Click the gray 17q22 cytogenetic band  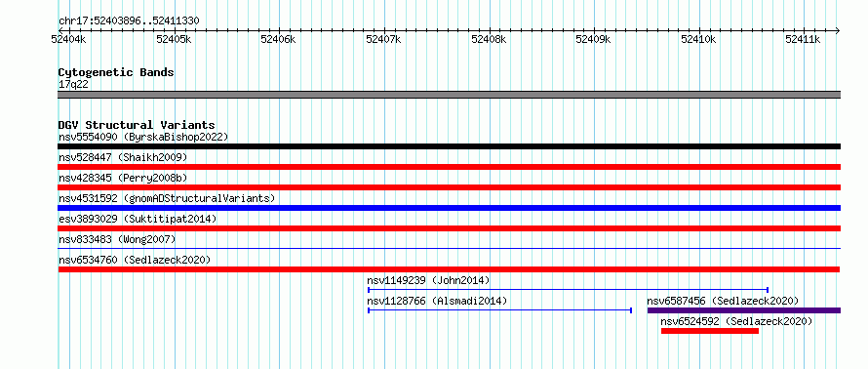(449, 95)
